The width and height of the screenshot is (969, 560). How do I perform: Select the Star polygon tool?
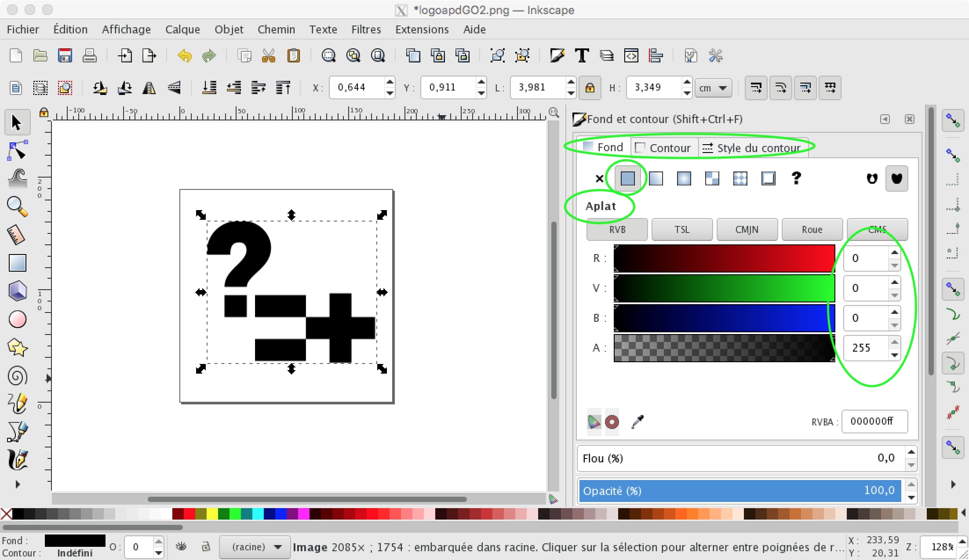(x=17, y=347)
